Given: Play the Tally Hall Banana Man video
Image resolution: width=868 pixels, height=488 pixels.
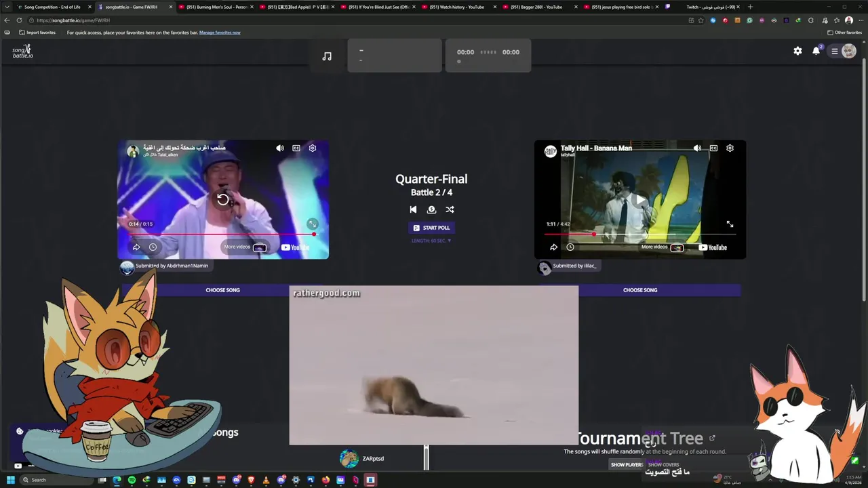Looking at the screenshot, I should point(640,199).
